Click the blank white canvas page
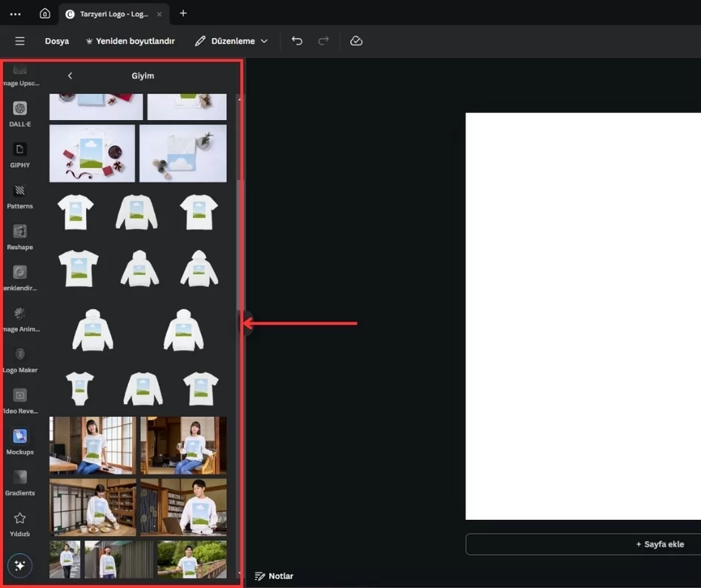The image size is (701, 588). click(x=583, y=316)
